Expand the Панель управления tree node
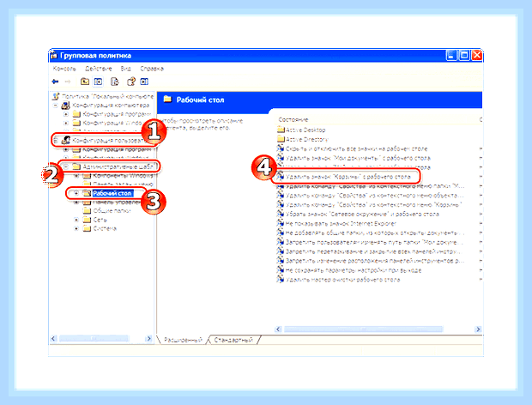Image resolution: width=532 pixels, height=405 pixels. [76, 202]
